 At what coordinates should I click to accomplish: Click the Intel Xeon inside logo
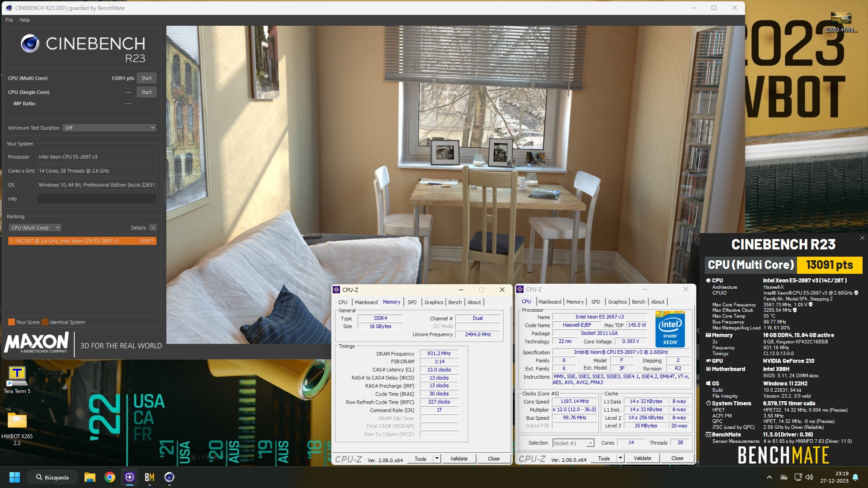[x=670, y=329]
